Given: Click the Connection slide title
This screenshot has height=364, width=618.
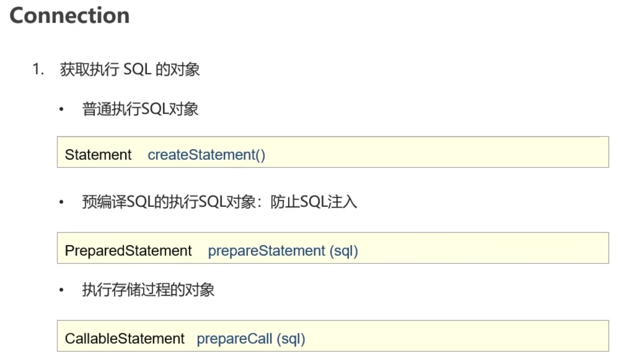Looking at the screenshot, I should pos(69,16).
